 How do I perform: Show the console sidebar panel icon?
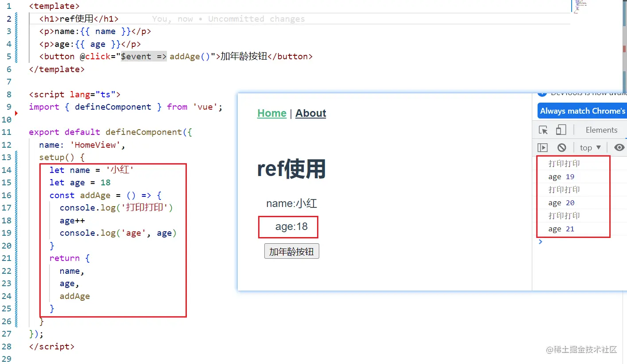point(542,148)
